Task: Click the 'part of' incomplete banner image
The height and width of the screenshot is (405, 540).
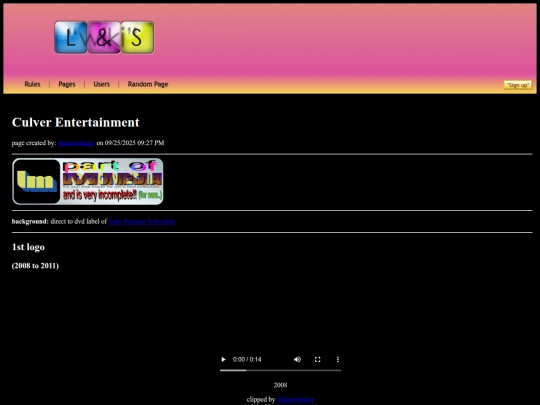Action: 88,181
